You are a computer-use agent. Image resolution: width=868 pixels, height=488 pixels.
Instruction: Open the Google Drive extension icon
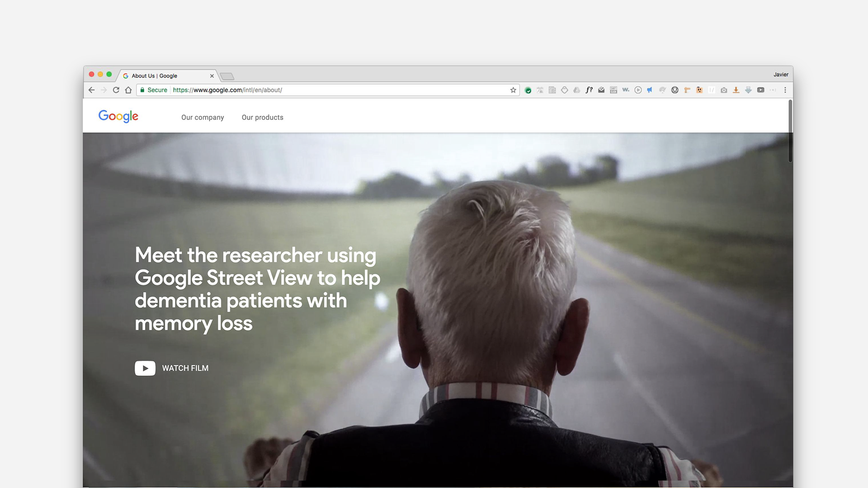point(576,90)
